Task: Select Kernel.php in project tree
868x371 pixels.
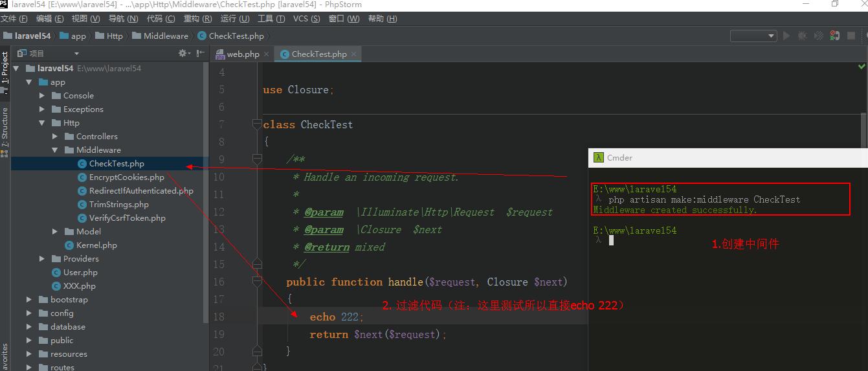Action: coord(96,245)
